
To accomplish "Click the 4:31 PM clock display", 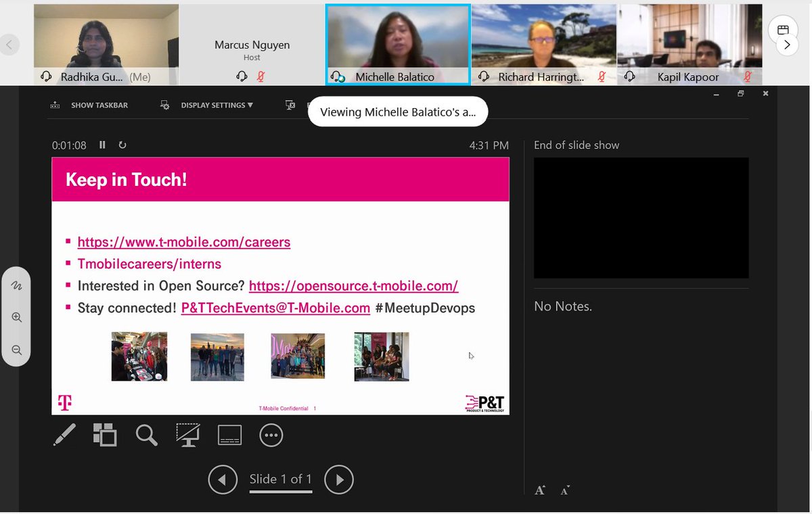I will click(x=489, y=145).
